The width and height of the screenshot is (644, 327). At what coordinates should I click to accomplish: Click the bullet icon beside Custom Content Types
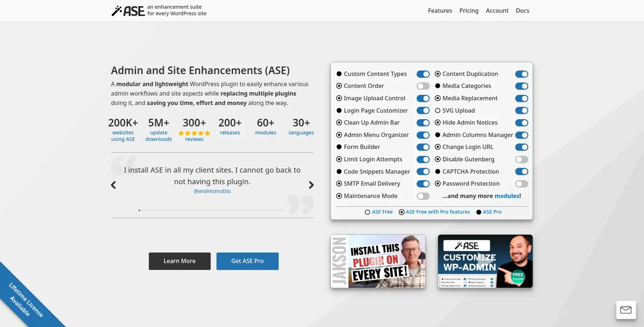339,74
